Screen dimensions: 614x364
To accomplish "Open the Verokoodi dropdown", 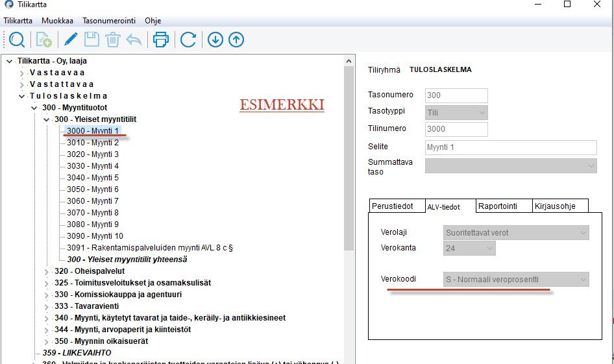I will coord(516,280).
